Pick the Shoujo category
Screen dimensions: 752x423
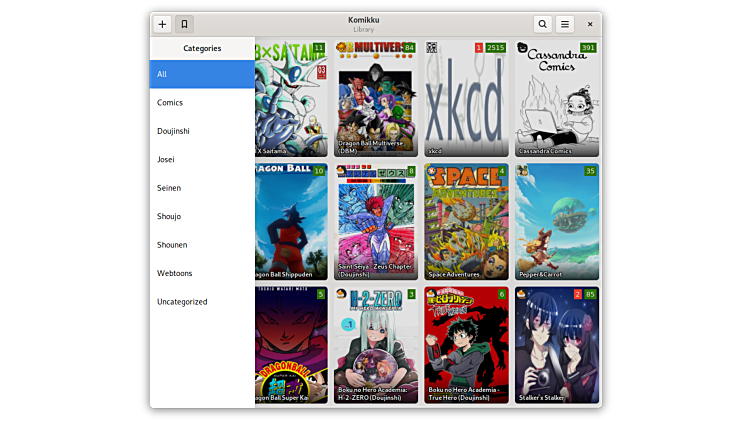pos(202,216)
